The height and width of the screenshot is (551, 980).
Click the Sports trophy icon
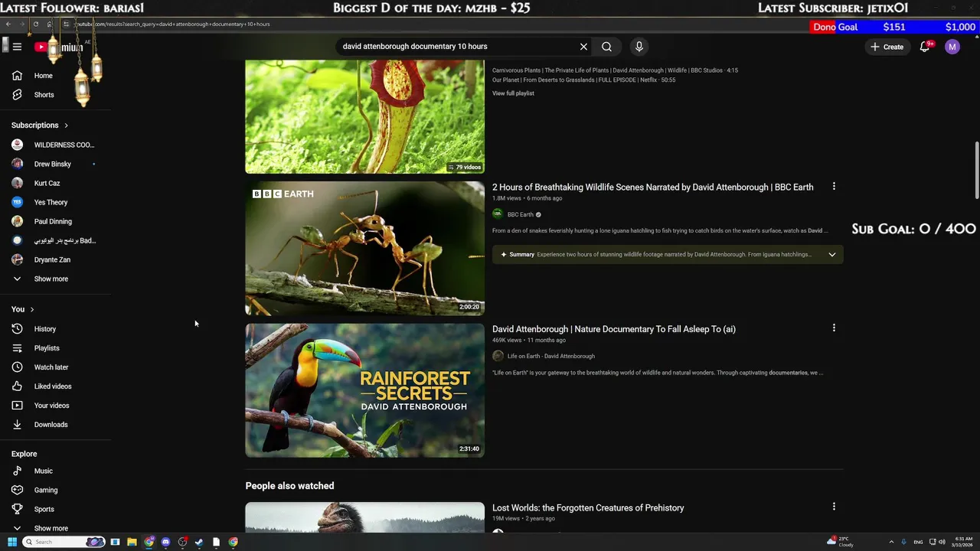pyautogui.click(x=17, y=510)
